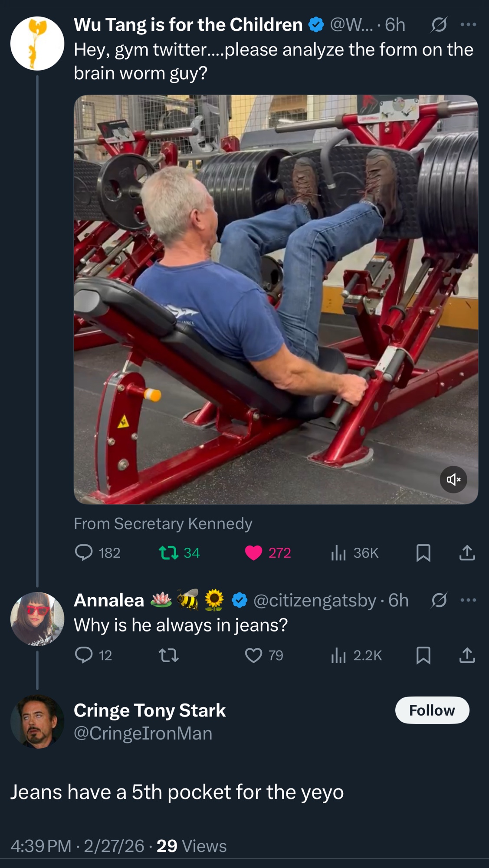Undo retweet on Wu Tang post
489x868 pixels.
click(168, 552)
